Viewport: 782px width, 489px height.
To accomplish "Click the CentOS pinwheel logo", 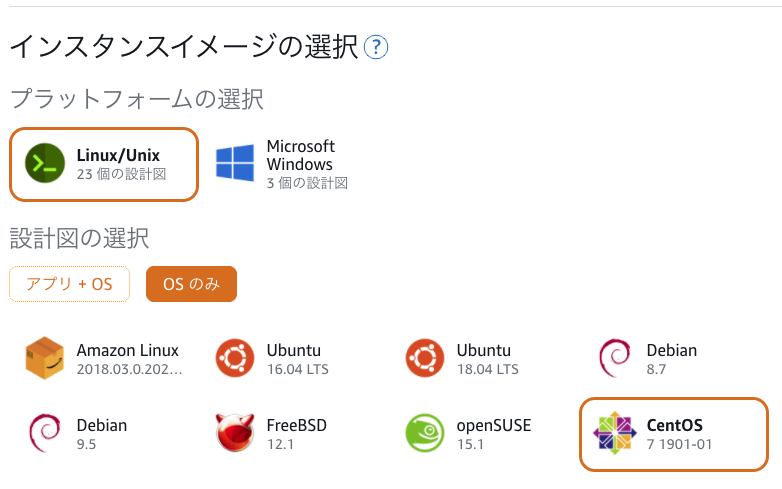I will click(x=614, y=433).
